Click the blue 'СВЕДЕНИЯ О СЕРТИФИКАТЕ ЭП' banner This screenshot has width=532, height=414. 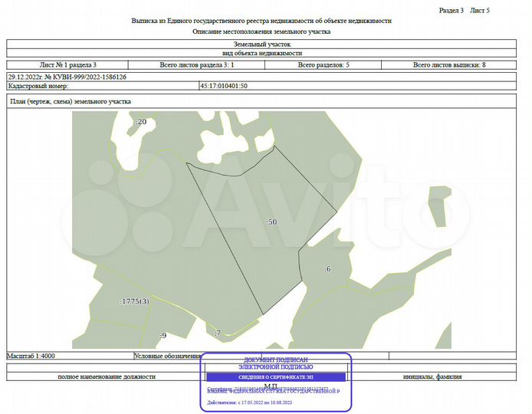click(276, 377)
